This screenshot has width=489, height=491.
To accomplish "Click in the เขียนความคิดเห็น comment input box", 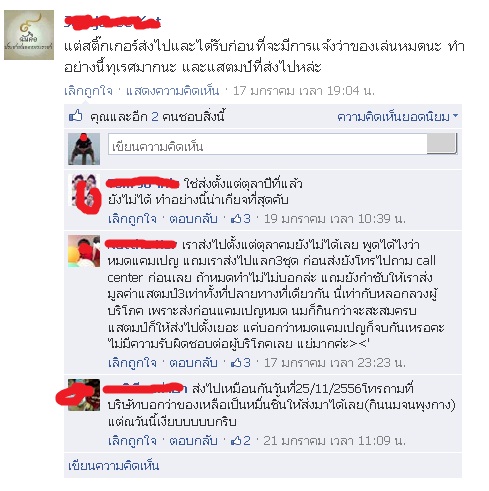I will coord(267,144).
